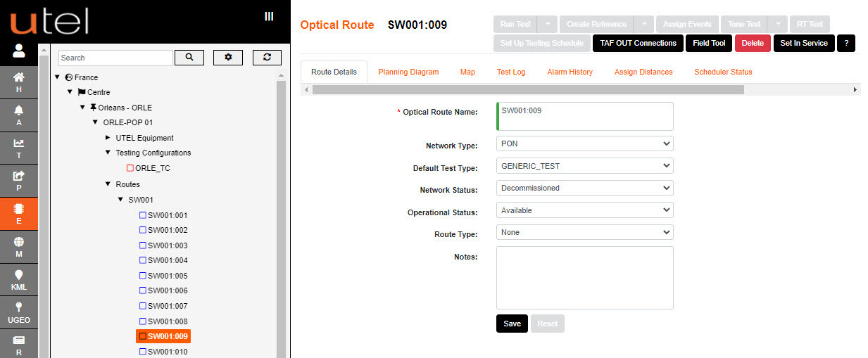Open the UGEO sidebar icon
Screen dimensions: 868x358
point(19,313)
